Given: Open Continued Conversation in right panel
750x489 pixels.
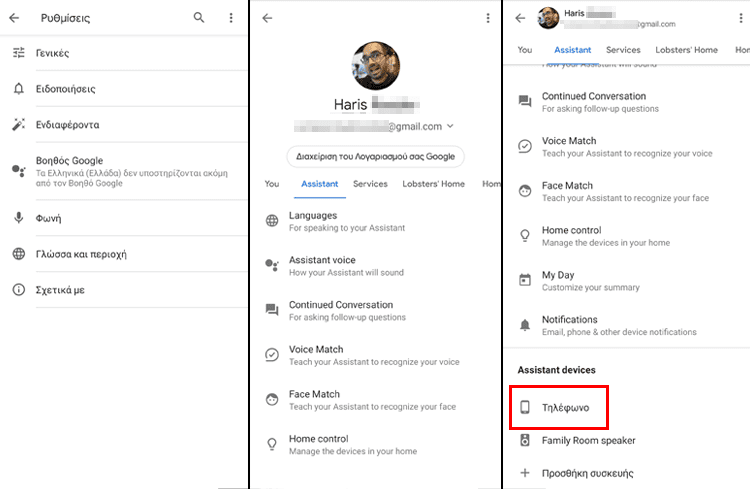Looking at the screenshot, I should click(x=627, y=102).
